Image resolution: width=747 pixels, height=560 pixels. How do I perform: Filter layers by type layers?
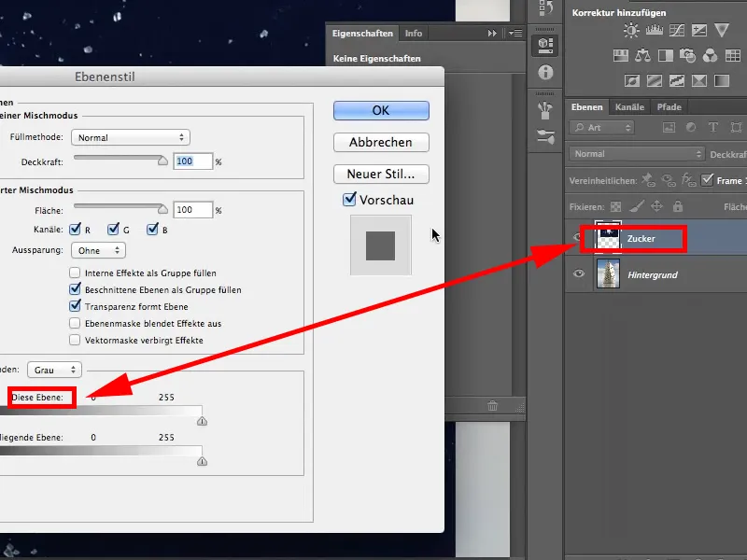[x=713, y=127]
